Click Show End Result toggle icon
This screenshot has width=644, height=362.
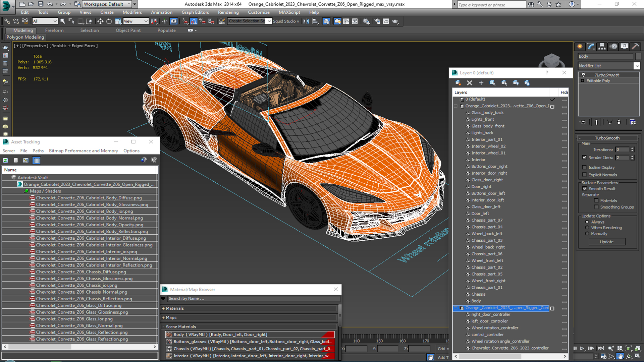pos(596,122)
